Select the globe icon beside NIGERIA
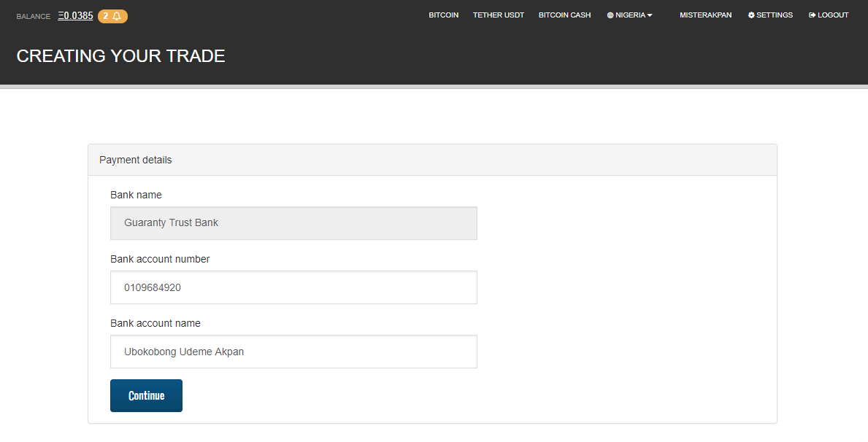The image size is (868, 442). (x=609, y=15)
